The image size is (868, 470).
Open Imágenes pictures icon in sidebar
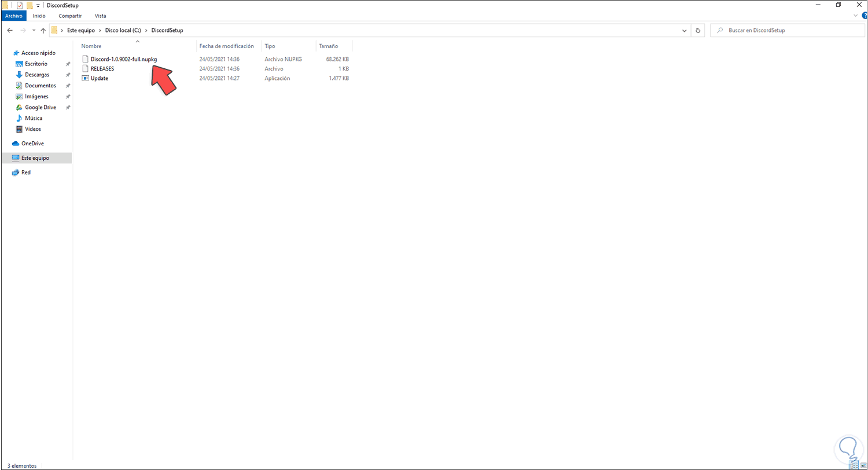point(19,97)
